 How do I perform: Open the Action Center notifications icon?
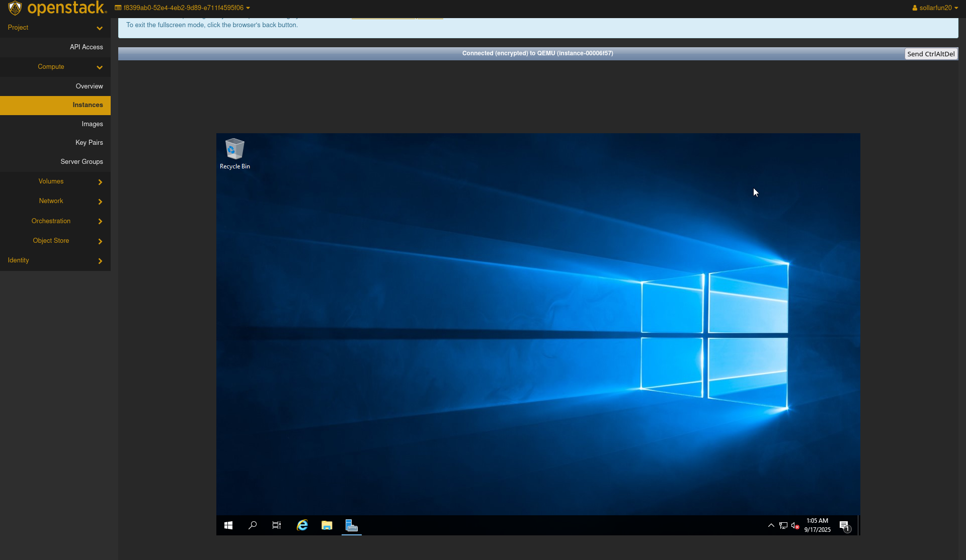844,525
